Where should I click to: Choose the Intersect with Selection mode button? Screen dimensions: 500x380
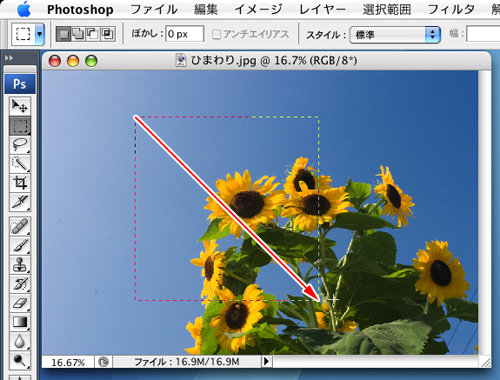[108, 34]
